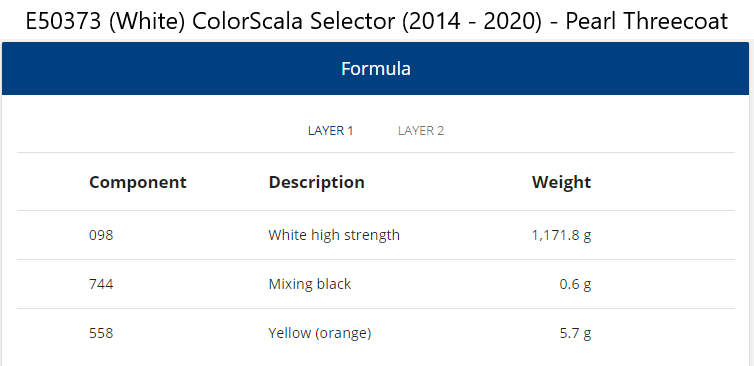Select component 558 cell
Screen dimensions: 754x366
(x=101, y=333)
